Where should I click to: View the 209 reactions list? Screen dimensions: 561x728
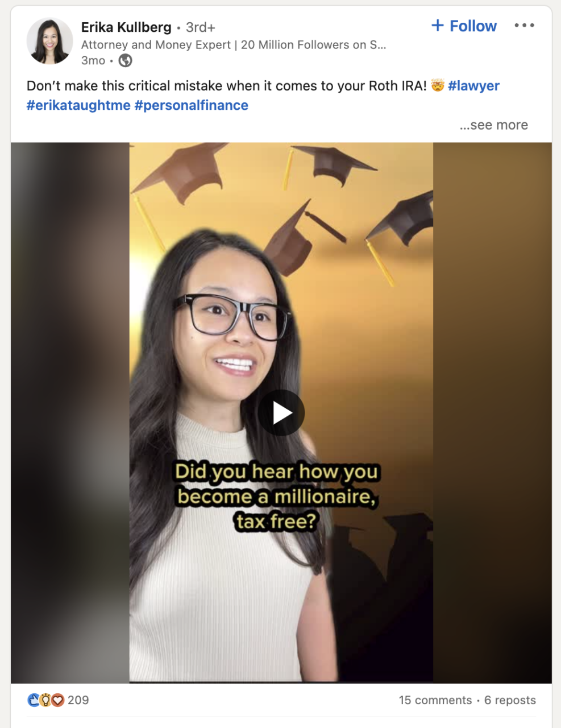78,700
